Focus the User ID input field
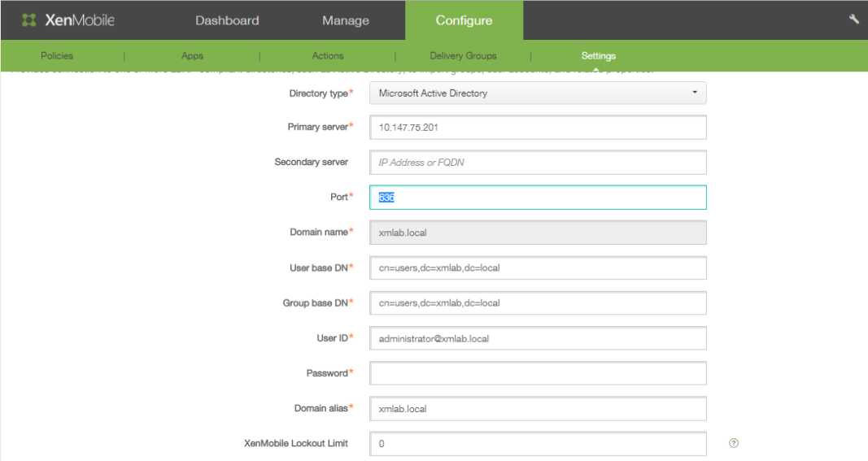 coord(537,338)
